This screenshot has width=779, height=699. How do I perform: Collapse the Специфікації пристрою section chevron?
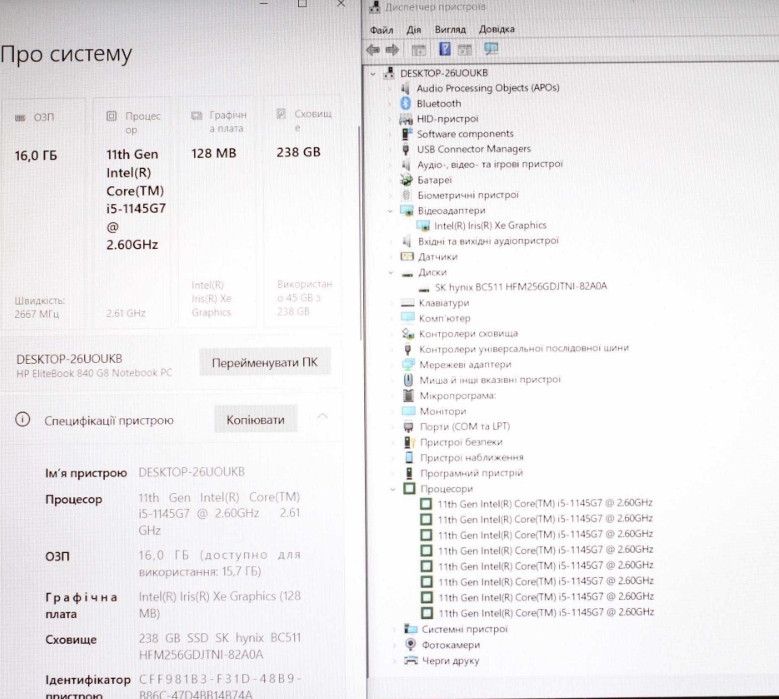tap(322, 416)
